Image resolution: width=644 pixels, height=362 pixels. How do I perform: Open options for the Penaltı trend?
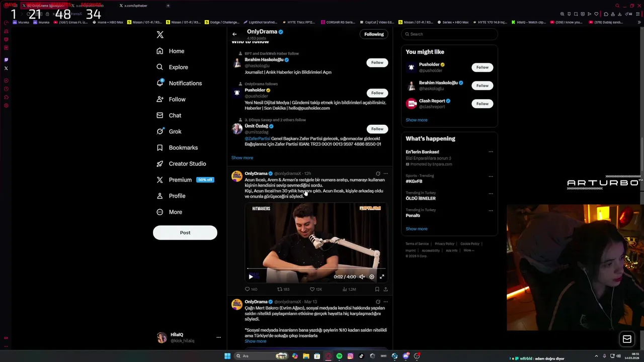[491, 211]
